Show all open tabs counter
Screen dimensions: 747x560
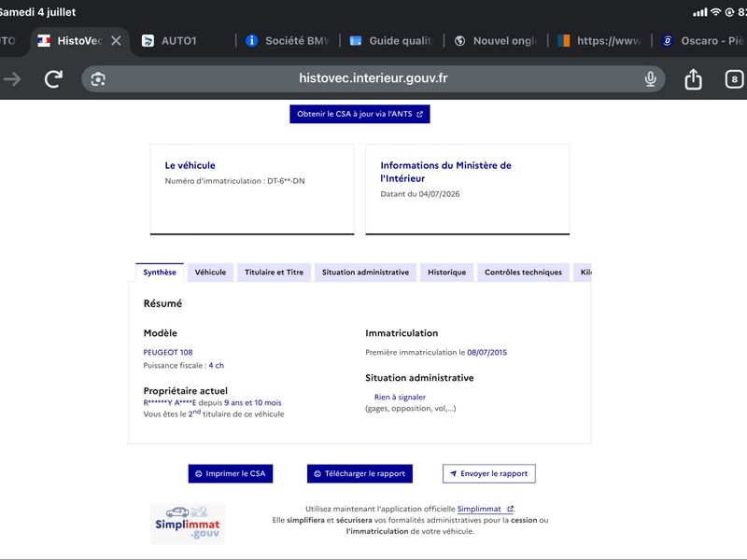pyautogui.click(x=734, y=79)
